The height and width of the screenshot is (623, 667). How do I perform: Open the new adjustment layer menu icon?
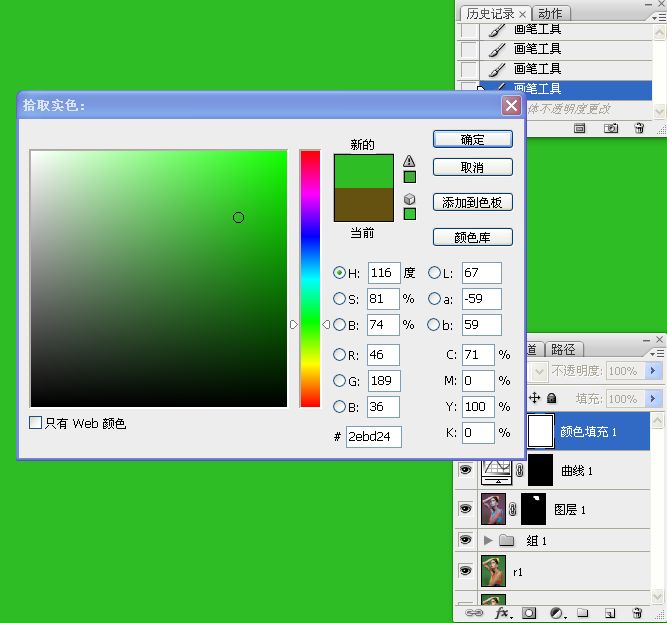tap(557, 613)
